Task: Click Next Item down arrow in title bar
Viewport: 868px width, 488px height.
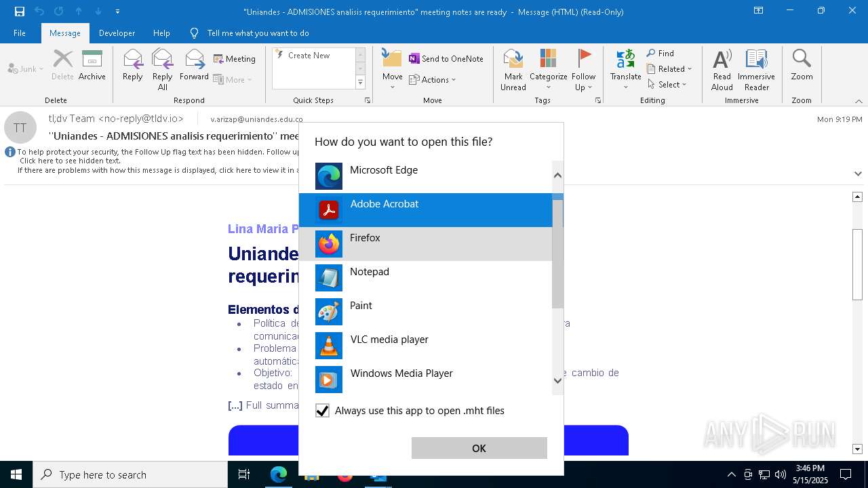Action: (x=98, y=12)
